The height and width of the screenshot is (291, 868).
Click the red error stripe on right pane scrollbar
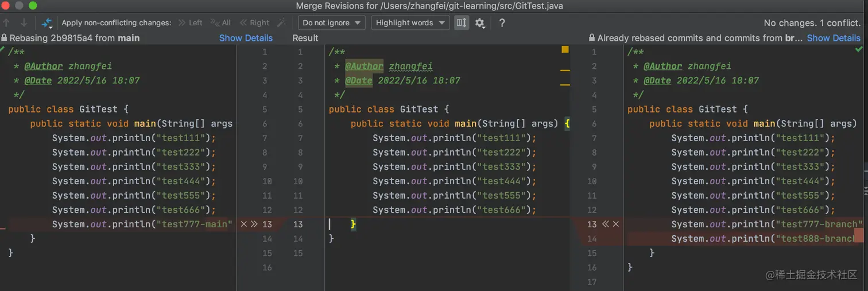click(859, 235)
